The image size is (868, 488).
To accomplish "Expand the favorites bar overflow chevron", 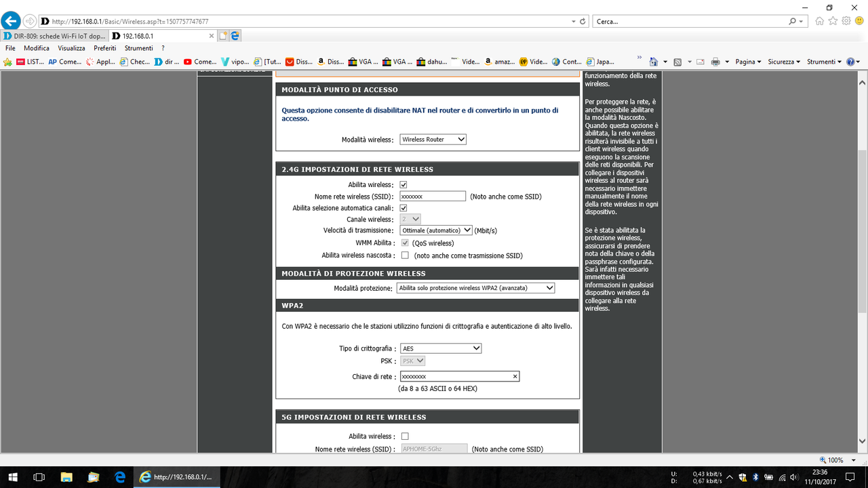I will [x=639, y=58].
